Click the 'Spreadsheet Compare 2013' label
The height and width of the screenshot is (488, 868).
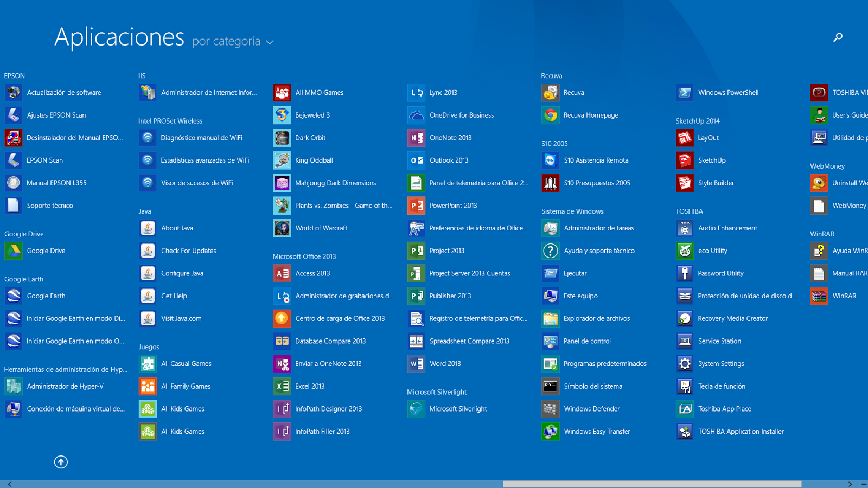point(469,341)
